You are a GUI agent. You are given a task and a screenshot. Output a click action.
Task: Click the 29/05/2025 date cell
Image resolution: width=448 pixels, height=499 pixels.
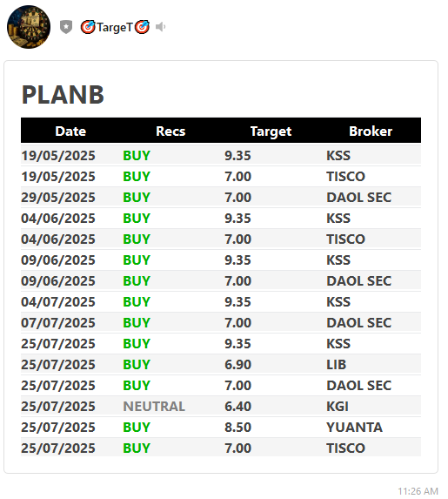tap(58, 198)
